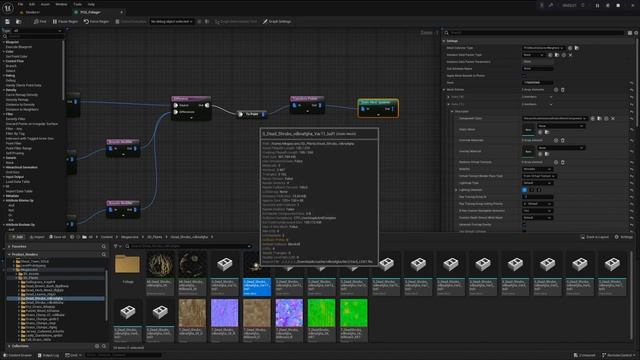Add element to Mesh Entries array
Viewport: 640px width, 360px height.
pos(556,90)
